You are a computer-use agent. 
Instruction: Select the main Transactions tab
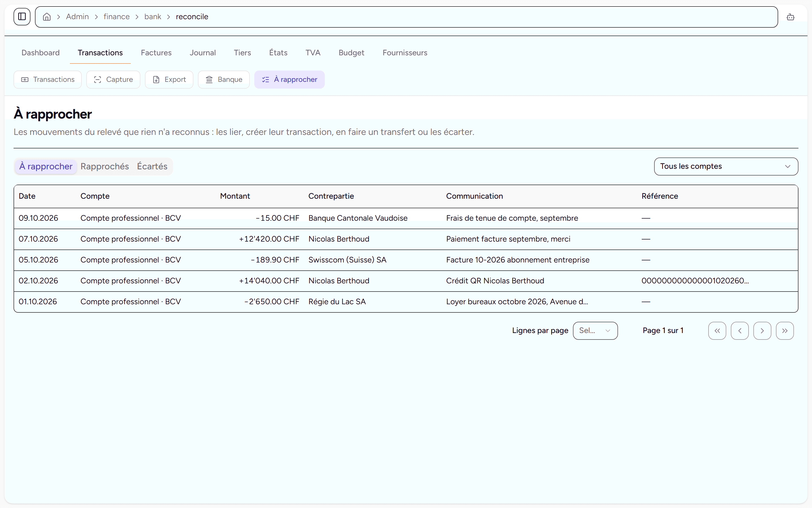tap(100, 53)
